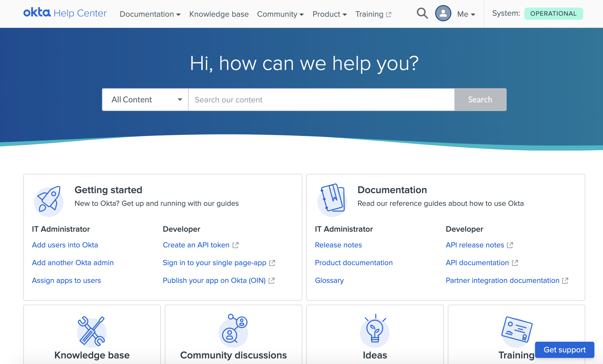The width and height of the screenshot is (603, 364).
Task: Click external icon next to Sign in to single page-app
Action: 272,263
